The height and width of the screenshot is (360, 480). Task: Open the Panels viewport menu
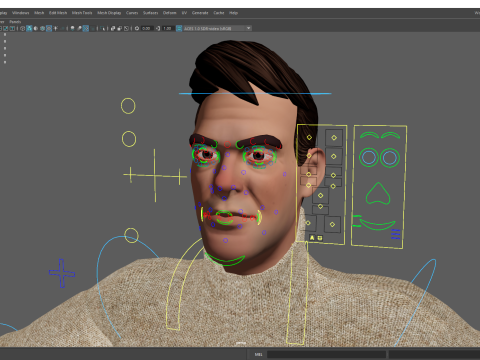tap(15, 22)
